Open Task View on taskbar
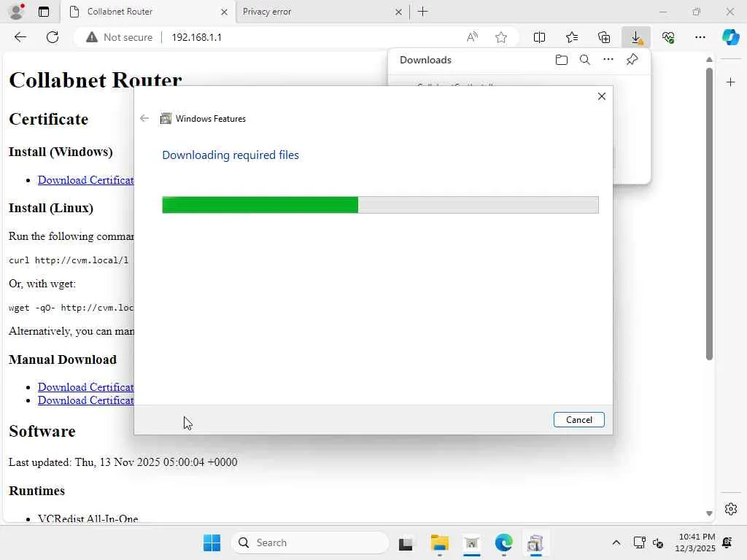Viewport: 747px width, 560px height. tap(406, 542)
